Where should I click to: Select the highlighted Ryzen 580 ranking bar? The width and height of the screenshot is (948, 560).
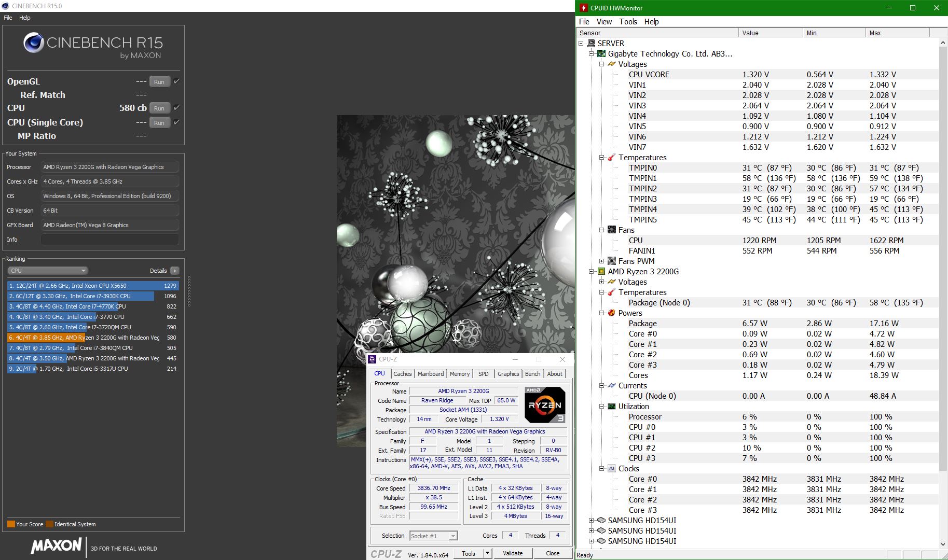[x=92, y=338]
